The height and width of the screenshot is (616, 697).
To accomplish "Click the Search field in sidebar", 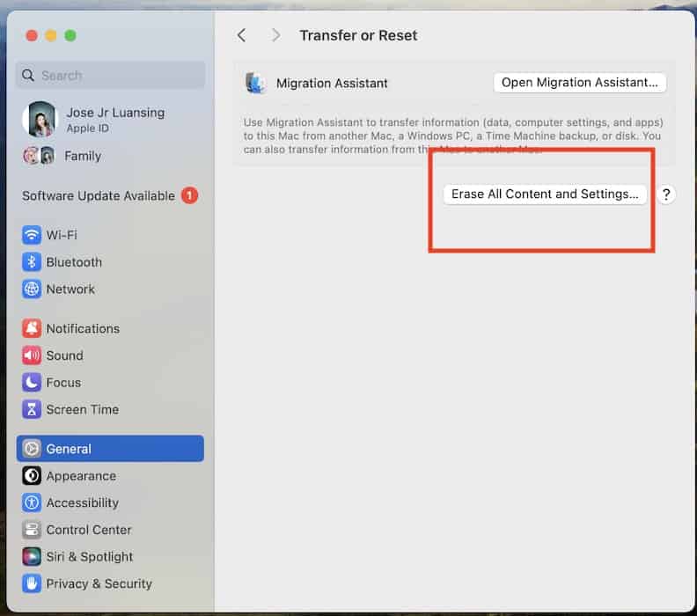I will [110, 76].
